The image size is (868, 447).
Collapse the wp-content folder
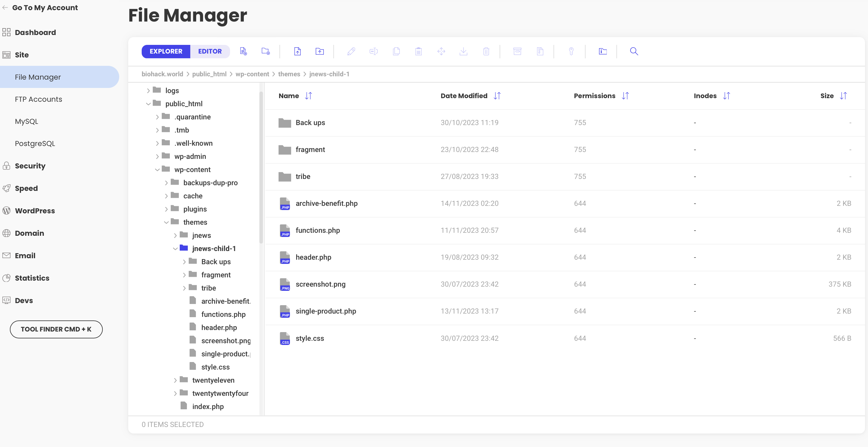pyautogui.click(x=157, y=169)
